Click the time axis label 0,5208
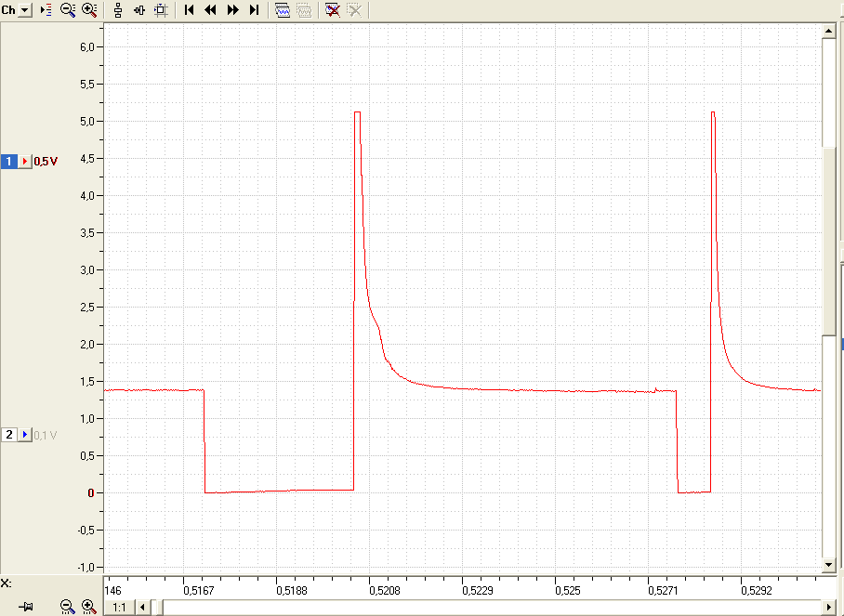This screenshot has height=616, width=844. click(x=384, y=591)
